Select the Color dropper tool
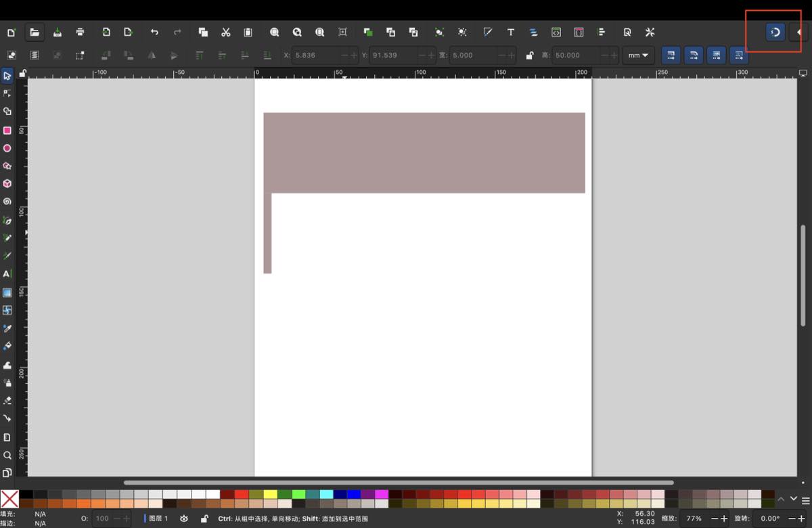812x528 pixels. click(x=7, y=328)
